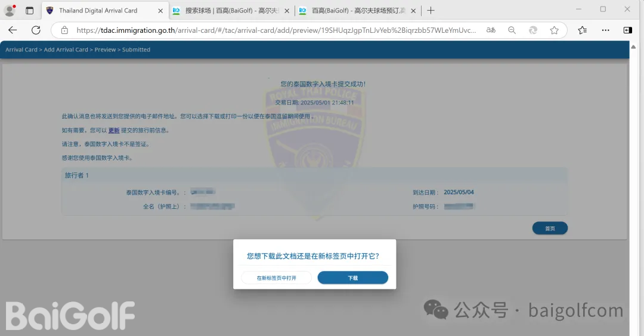Viewport: 644px width, 336px height.
Task: Click the 下载 download button
Action: [352, 278]
